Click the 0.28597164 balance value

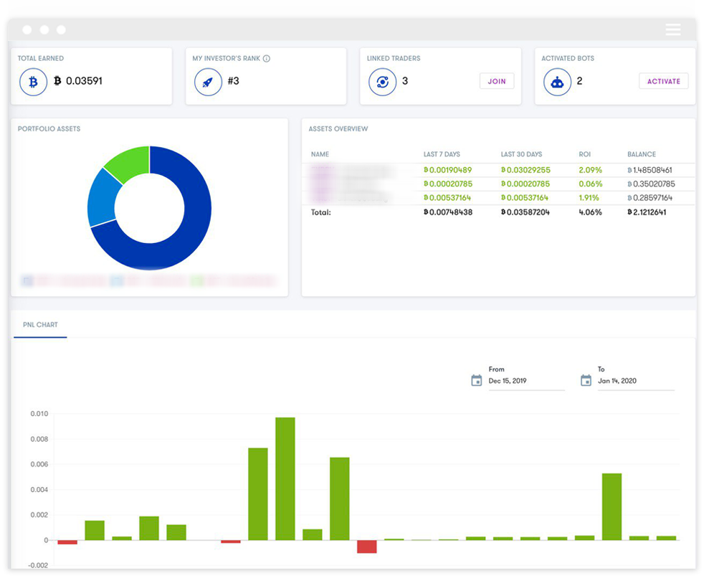coord(649,198)
